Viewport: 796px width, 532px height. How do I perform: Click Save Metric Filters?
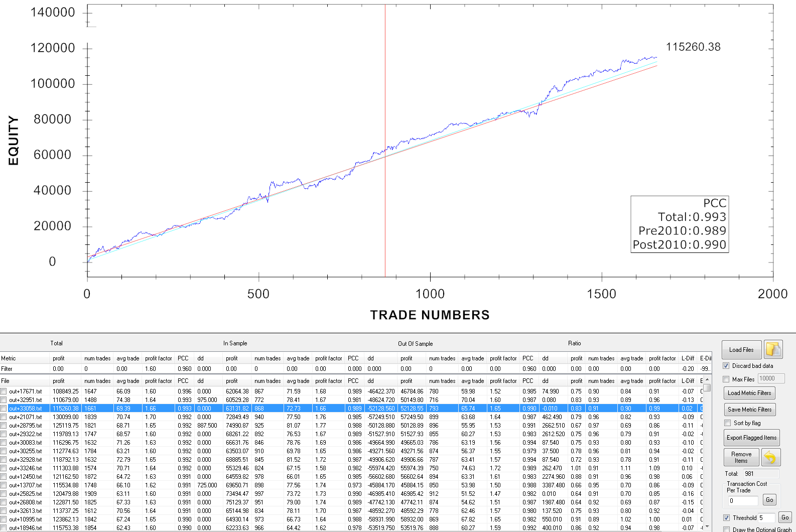coord(749,410)
